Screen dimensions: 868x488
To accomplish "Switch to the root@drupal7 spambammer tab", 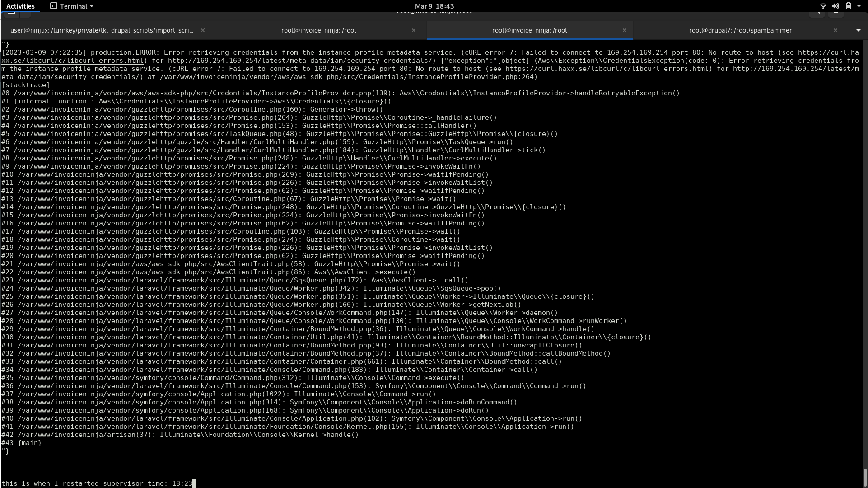I will pos(740,30).
